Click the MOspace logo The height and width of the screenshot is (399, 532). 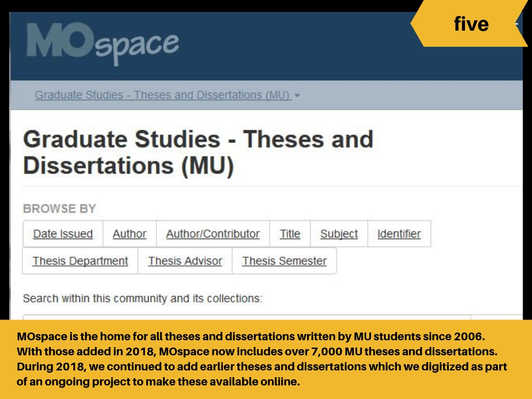coord(102,44)
